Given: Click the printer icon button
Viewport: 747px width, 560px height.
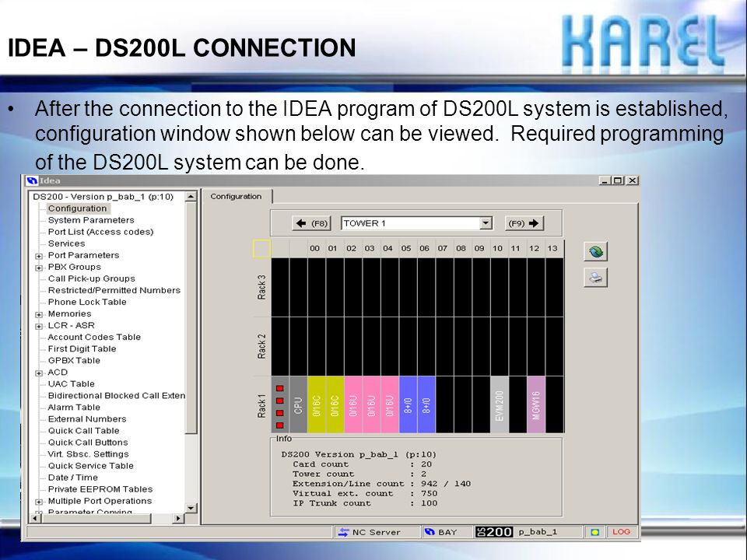Looking at the screenshot, I should [x=595, y=278].
